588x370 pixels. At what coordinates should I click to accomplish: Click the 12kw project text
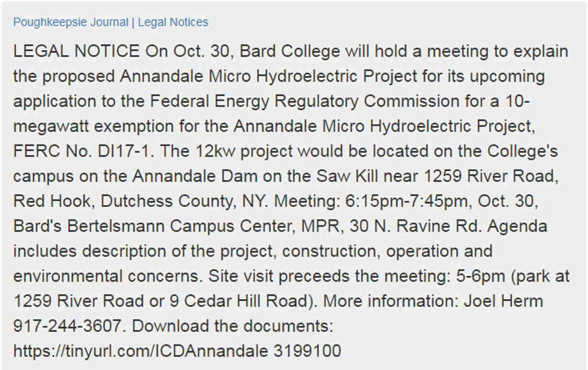219,151
